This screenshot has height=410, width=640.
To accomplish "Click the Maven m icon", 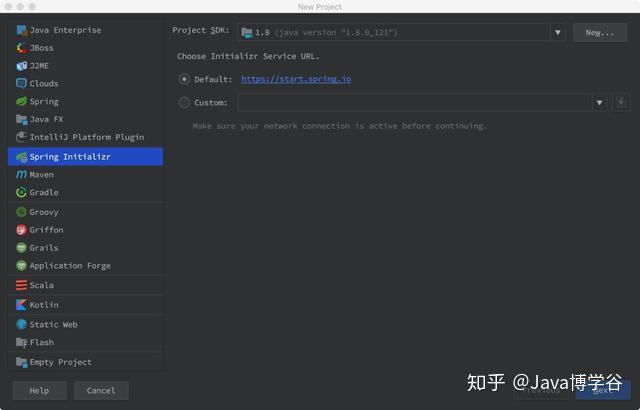I will (x=22, y=175).
